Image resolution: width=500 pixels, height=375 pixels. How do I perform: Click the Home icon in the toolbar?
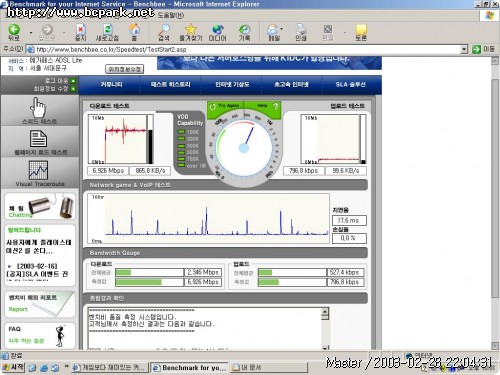point(134,30)
